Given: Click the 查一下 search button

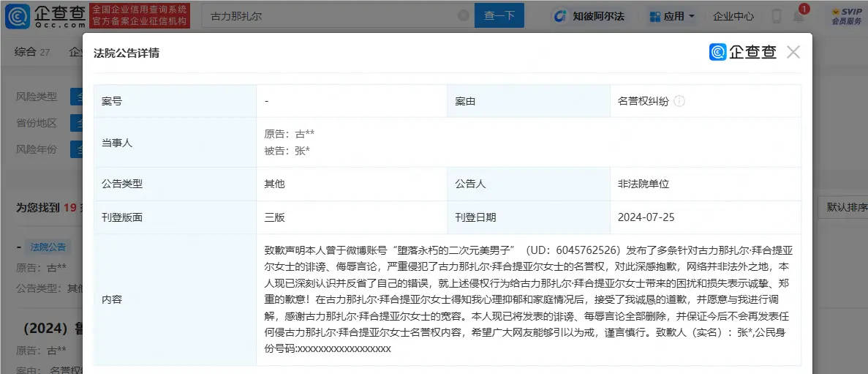Looking at the screenshot, I should pyautogui.click(x=499, y=15).
